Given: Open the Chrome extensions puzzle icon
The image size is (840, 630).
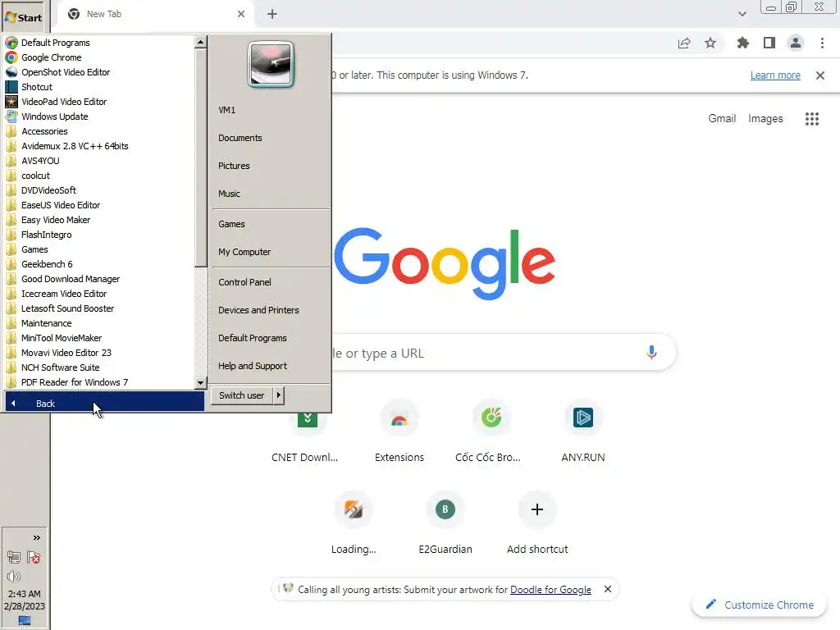Looking at the screenshot, I should click(x=742, y=43).
